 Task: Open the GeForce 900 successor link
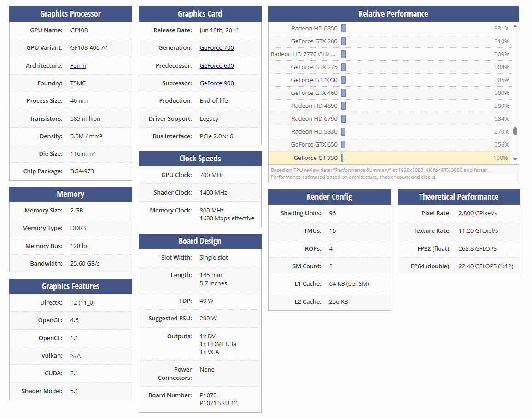pos(216,83)
